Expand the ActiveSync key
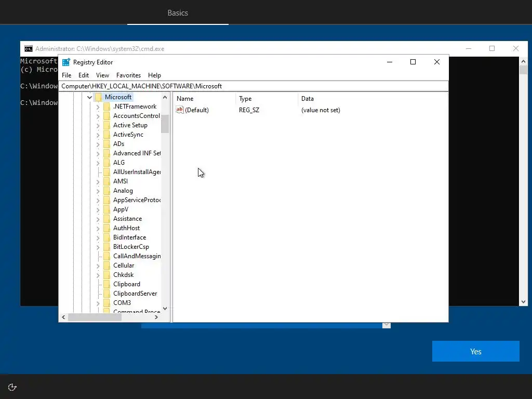Screen dimensions: 532x399 point(98,135)
